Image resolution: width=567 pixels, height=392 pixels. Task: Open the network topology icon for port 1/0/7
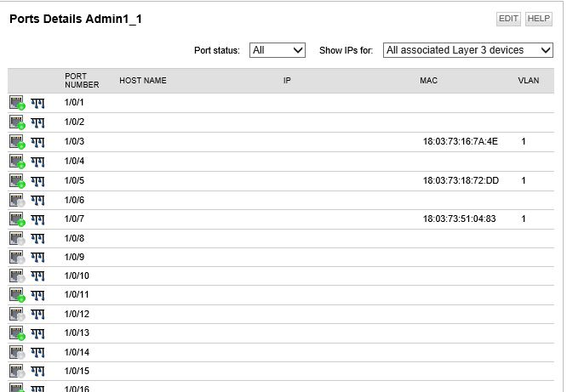(37, 219)
